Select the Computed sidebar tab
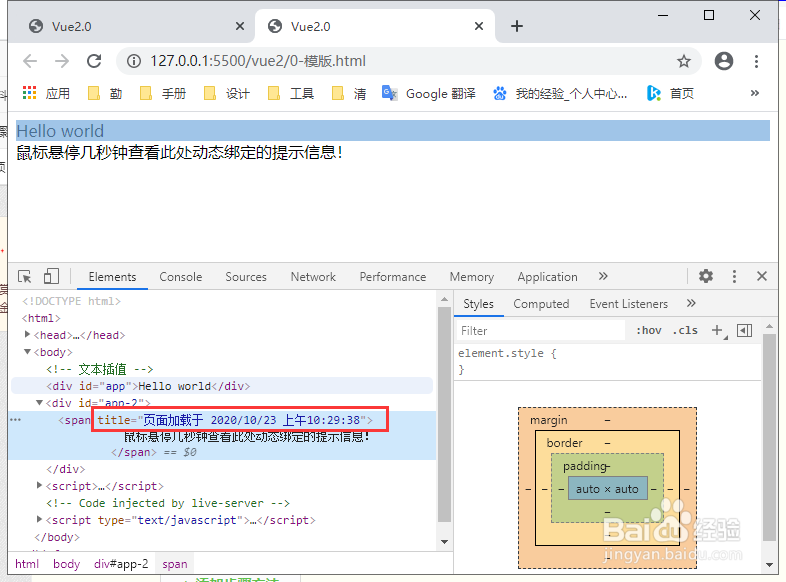 point(541,304)
